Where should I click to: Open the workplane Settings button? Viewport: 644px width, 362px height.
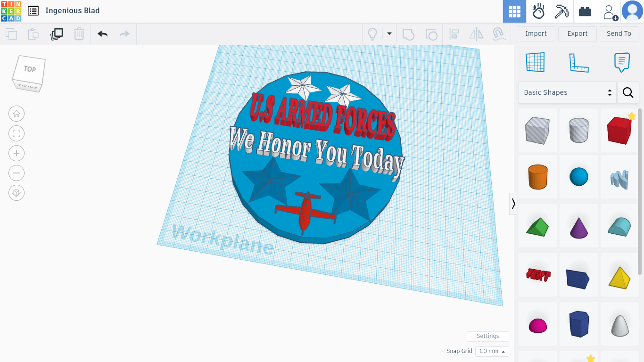[487, 336]
